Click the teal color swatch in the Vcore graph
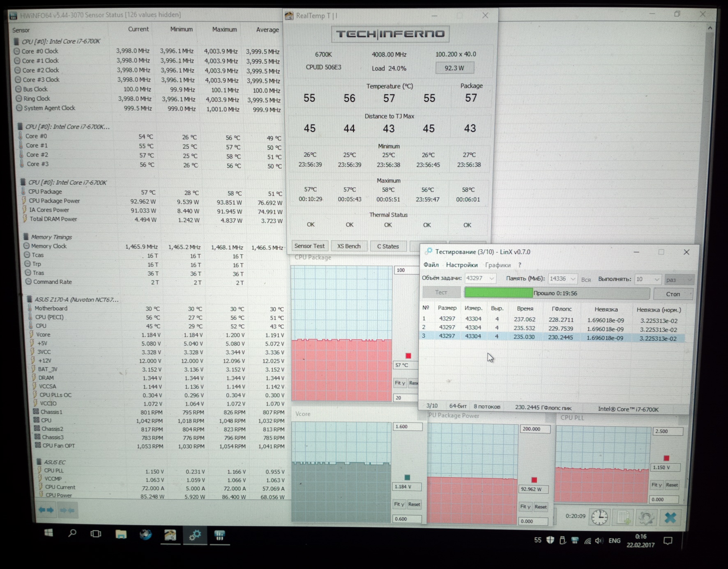728x569 pixels. (407, 477)
